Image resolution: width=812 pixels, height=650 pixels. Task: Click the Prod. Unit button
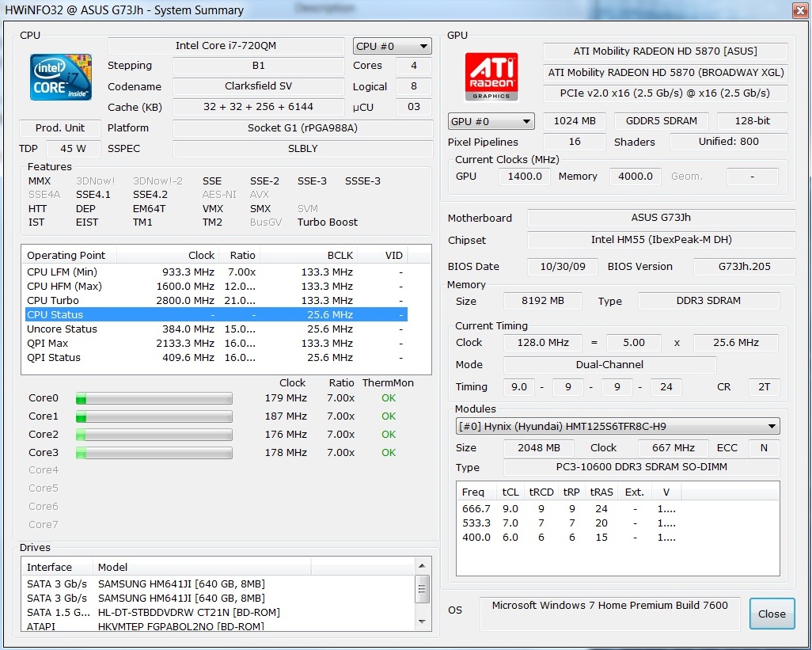point(60,128)
